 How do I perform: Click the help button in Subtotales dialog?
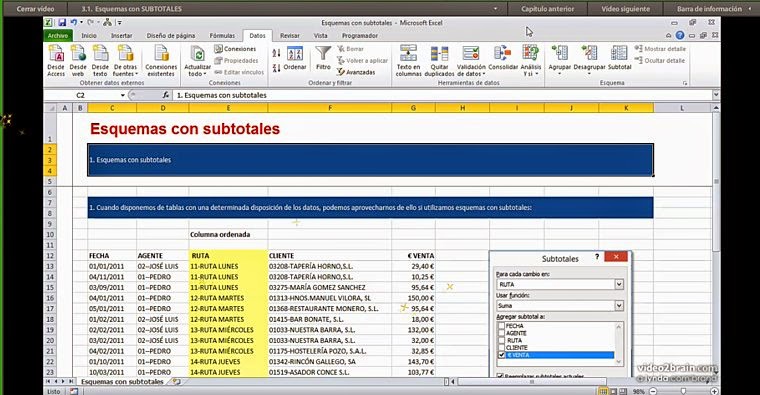(597, 257)
